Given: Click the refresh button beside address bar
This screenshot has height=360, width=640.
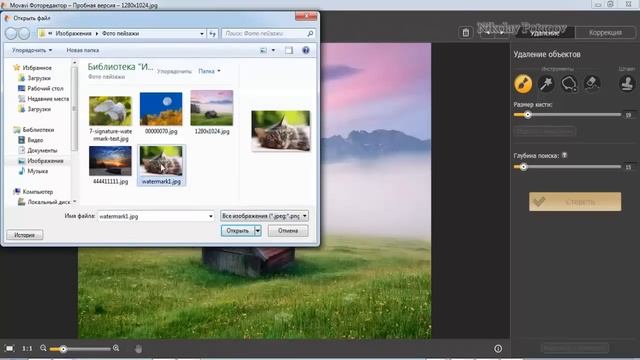Looking at the screenshot, I should coord(213,33).
